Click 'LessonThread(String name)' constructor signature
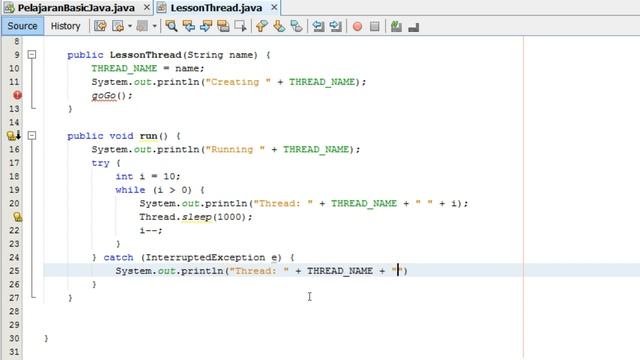This screenshot has height=360, width=640. tap(184, 55)
